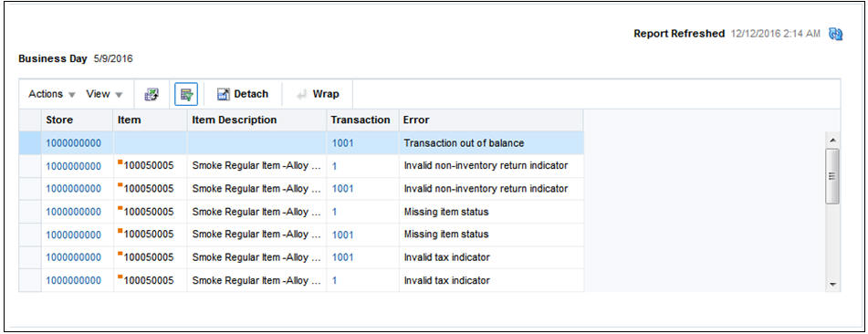
Task: Open transaction 1 link for Invalid non-inventory return indicator
Action: point(334,165)
